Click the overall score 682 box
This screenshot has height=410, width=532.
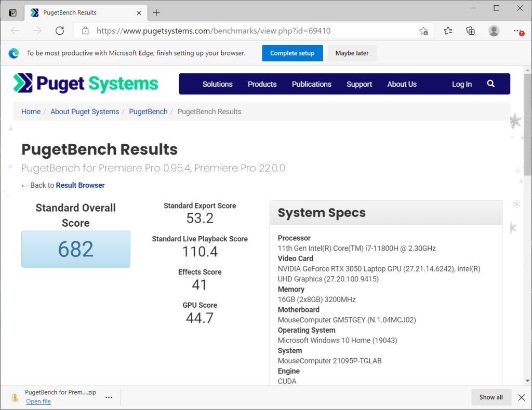76,249
